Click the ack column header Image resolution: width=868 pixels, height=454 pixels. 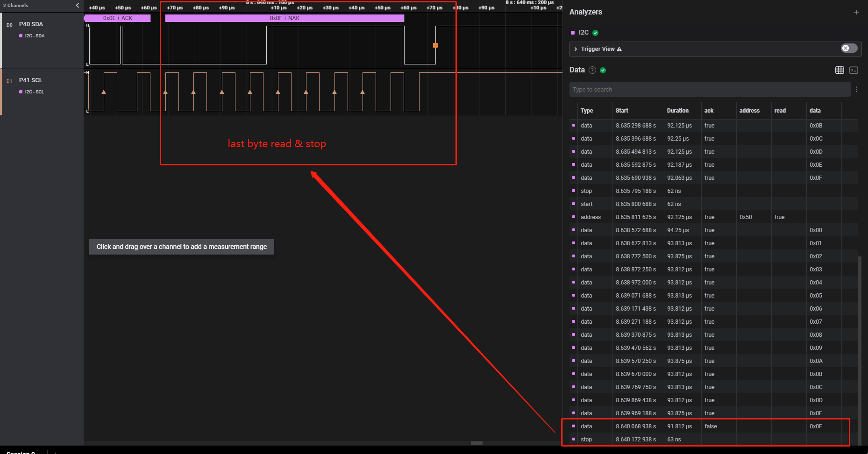click(709, 111)
